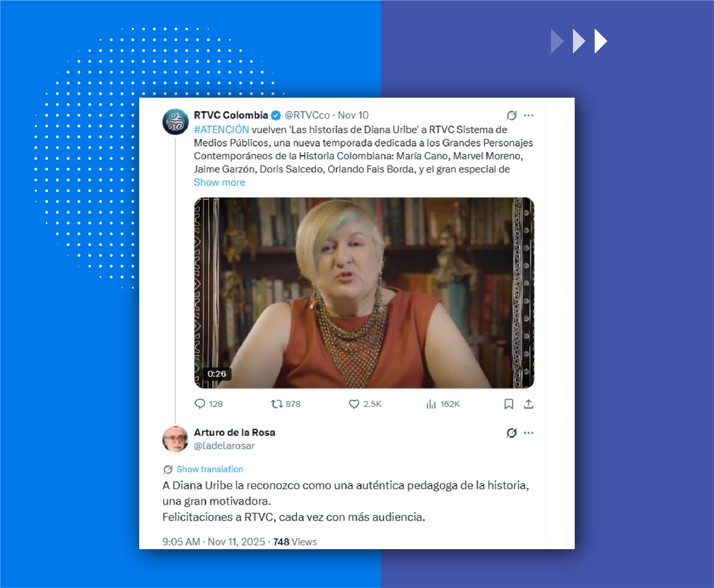This screenshot has width=714, height=588.
Task: Open the #ATENCIÓN hashtag
Action: (x=222, y=130)
